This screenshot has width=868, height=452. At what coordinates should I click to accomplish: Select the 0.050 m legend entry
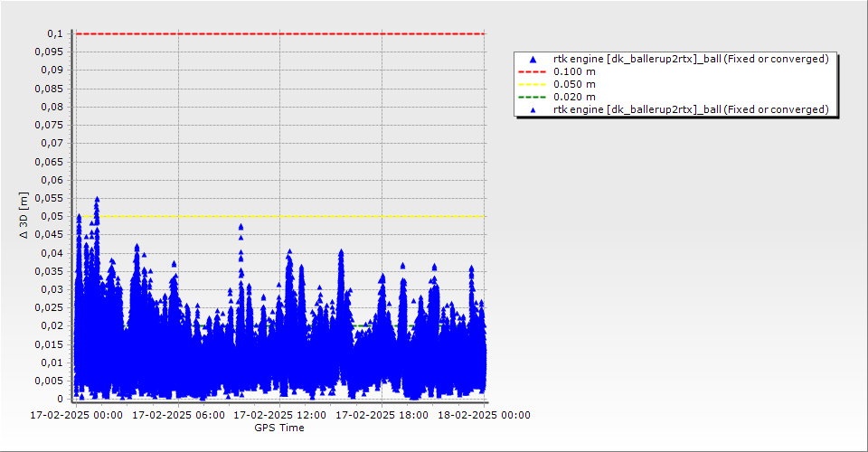point(575,84)
